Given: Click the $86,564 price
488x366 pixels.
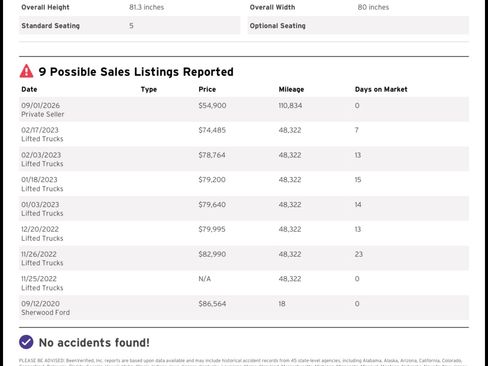Looking at the screenshot, I should coord(212,304).
